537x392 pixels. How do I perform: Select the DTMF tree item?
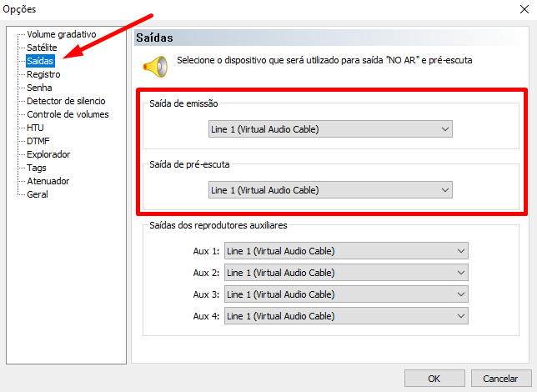[38, 141]
